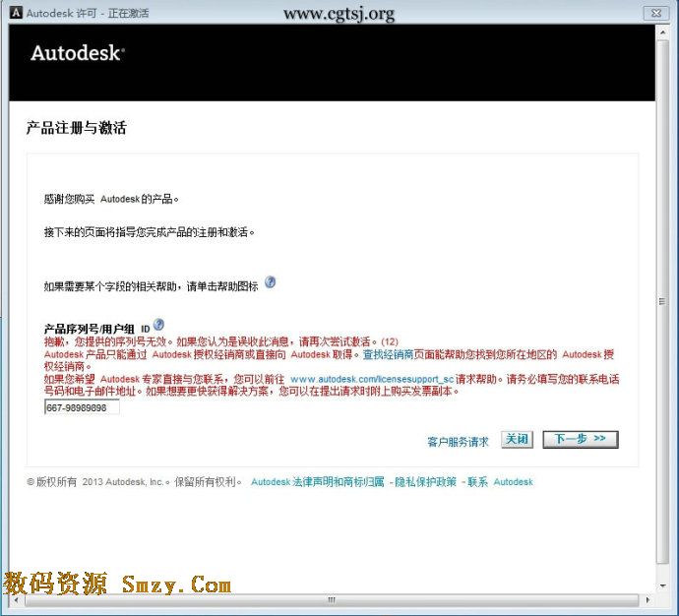Click the help icon beside the field instructions
Screen dimensions: 679x616
pos(271,282)
